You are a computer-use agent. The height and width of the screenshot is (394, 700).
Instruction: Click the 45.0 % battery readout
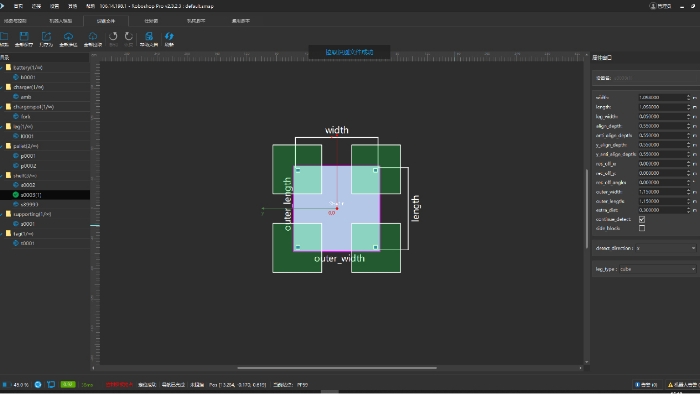click(21, 385)
